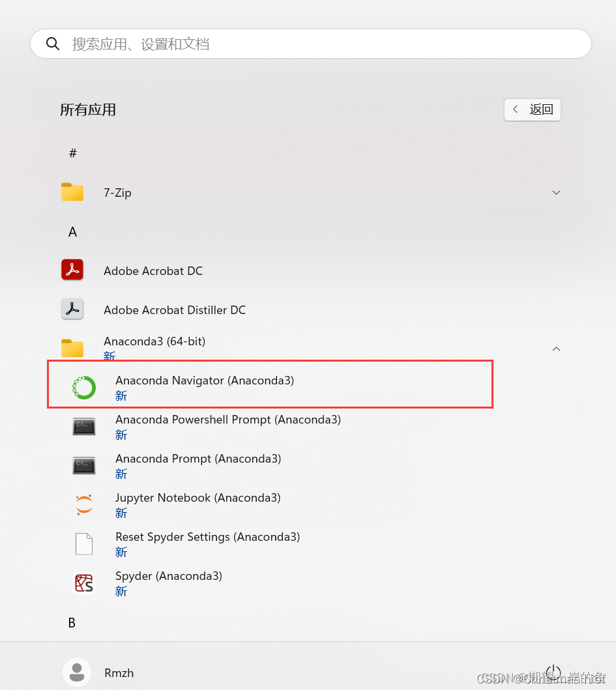Screen dimensions: 616x690
Task: Click the 所有应用 heading
Action: (87, 109)
